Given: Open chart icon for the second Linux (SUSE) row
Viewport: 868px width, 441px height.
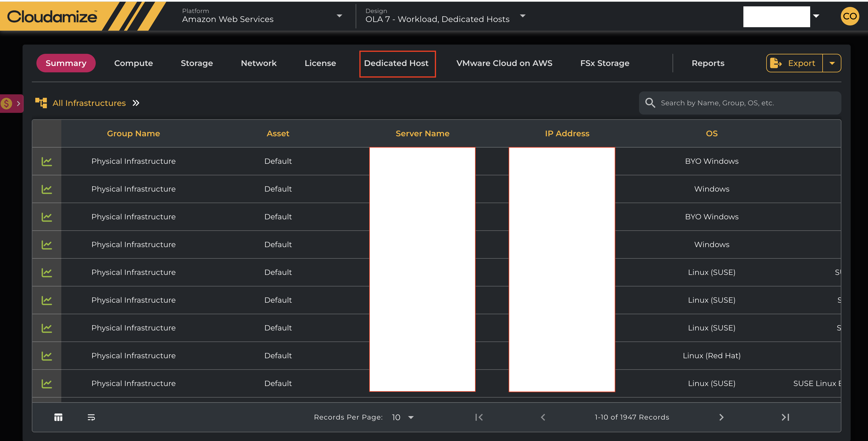Looking at the screenshot, I should coord(47,300).
